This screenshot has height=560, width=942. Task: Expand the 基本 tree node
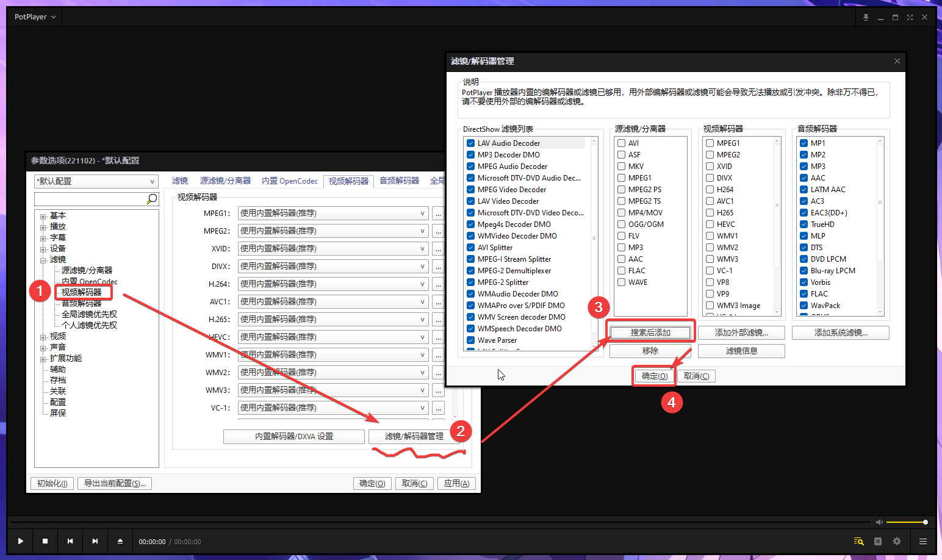click(x=43, y=215)
